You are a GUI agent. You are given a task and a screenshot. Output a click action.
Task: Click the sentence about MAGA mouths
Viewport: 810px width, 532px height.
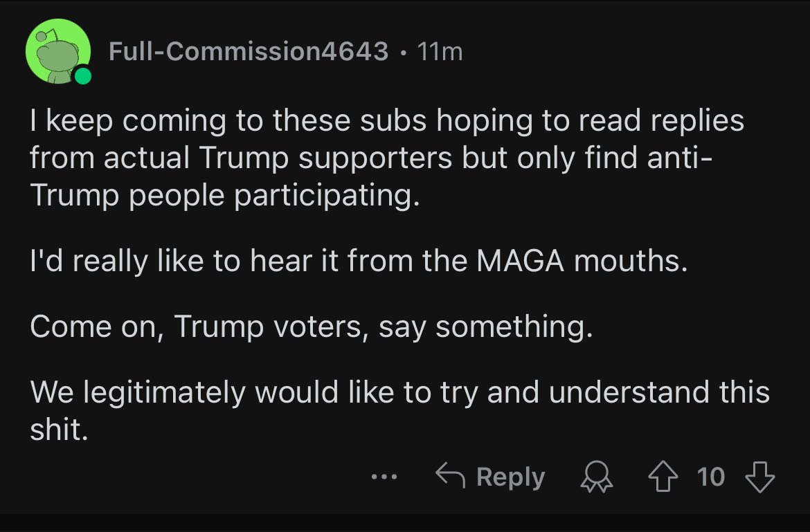(359, 261)
